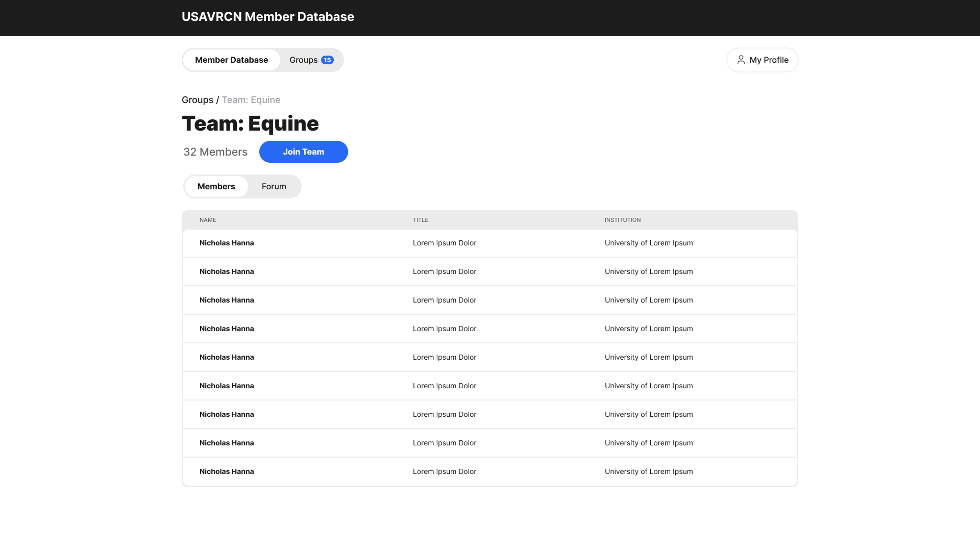
Task: Click the Groups count badge 15
Action: pyautogui.click(x=327, y=60)
